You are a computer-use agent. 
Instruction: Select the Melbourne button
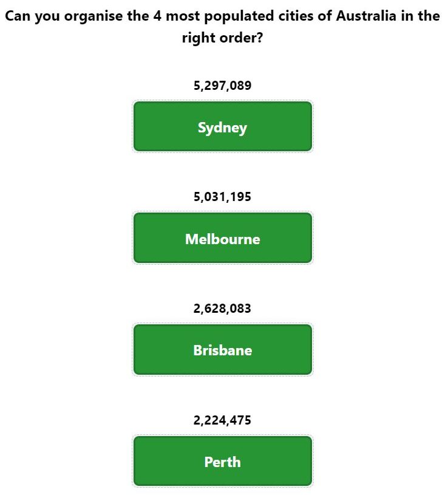[223, 237]
